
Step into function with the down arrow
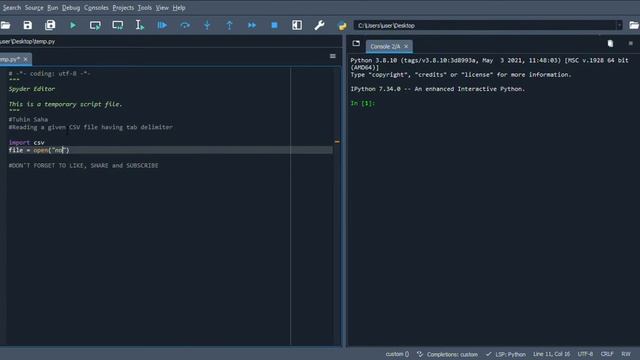click(207, 25)
